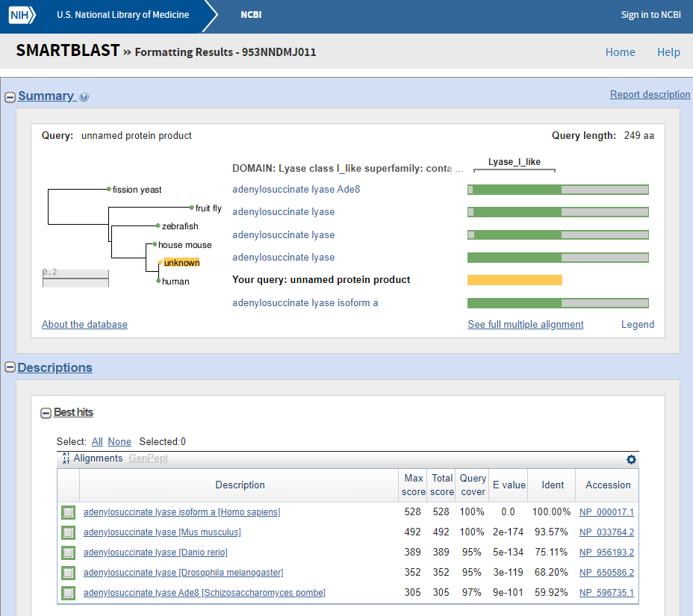
Task: Click the Summary heading link
Action: (x=46, y=96)
